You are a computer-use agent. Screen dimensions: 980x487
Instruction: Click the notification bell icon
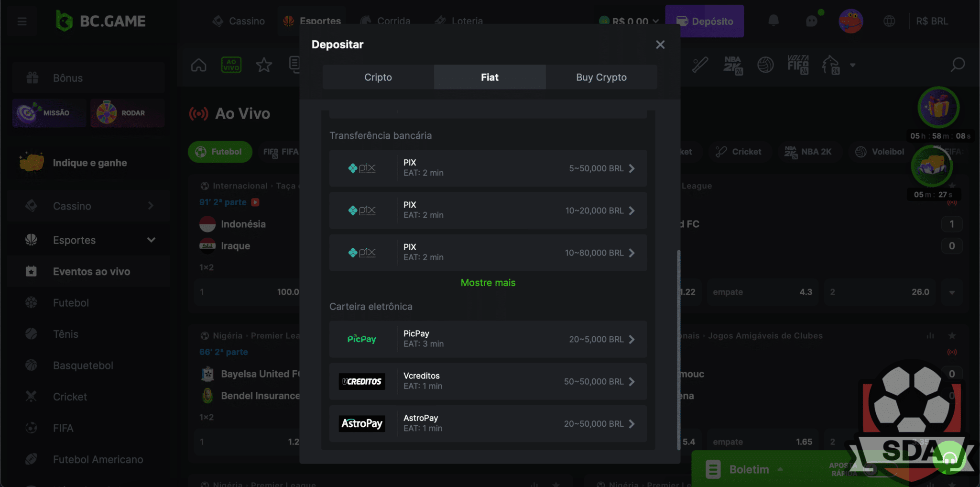click(773, 21)
